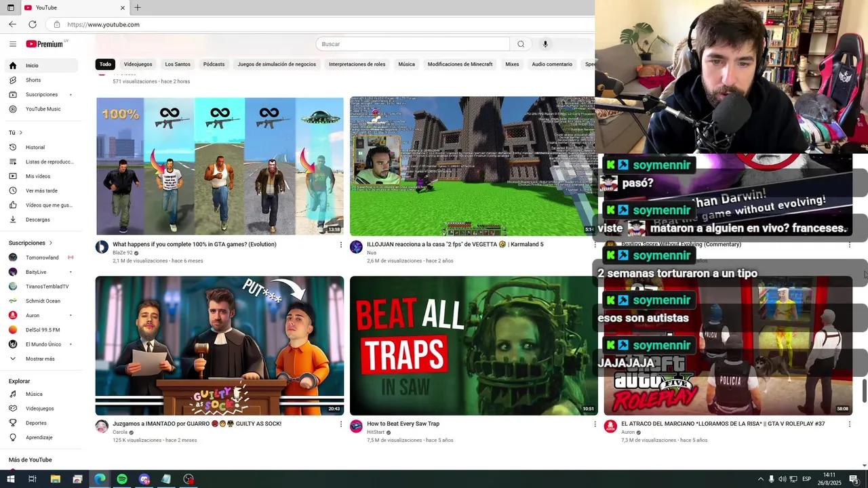Open options menu for Atraco del Marciano video
868x488 pixels.
click(x=849, y=424)
